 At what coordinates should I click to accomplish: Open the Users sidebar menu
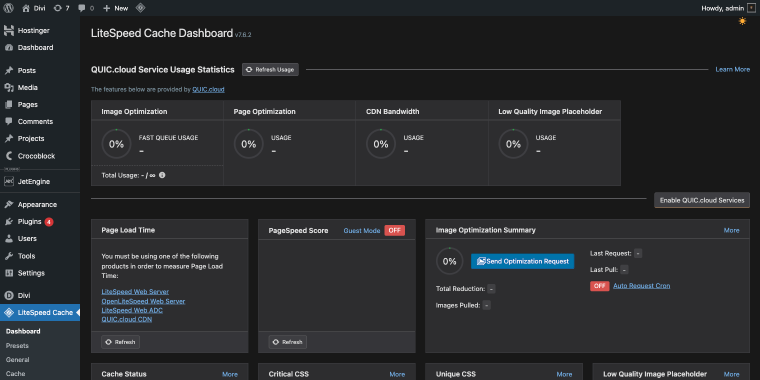click(40, 238)
